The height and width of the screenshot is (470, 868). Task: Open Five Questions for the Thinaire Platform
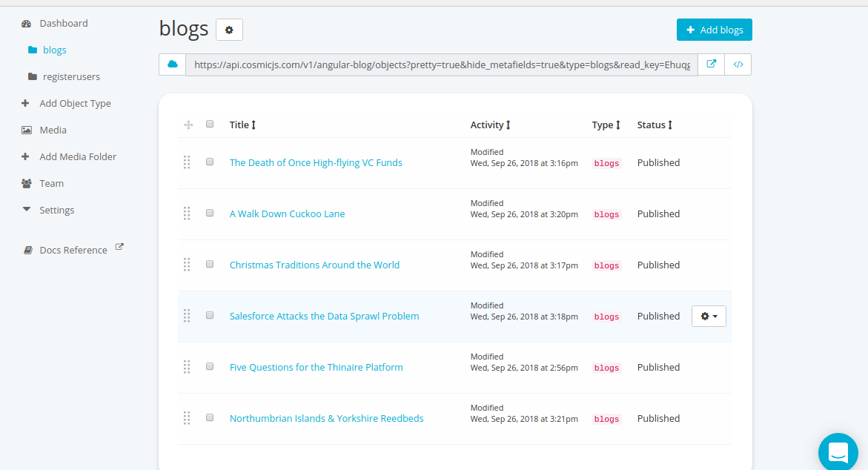[316, 367]
